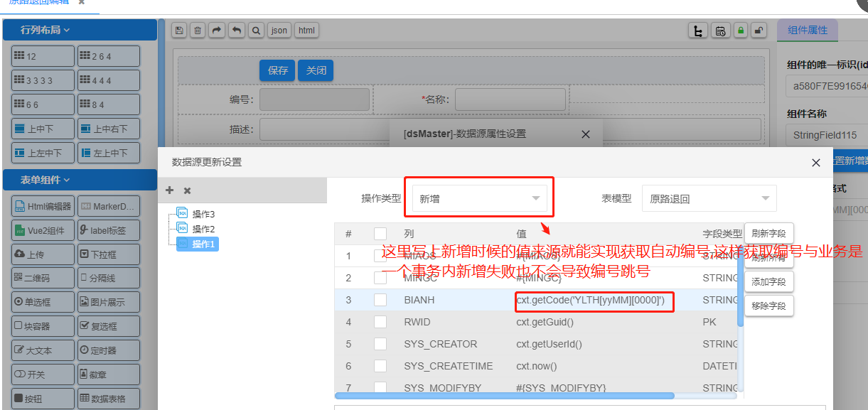Select 操作2 in the operations tree
Viewport: 868px width, 410px height.
coord(203,229)
